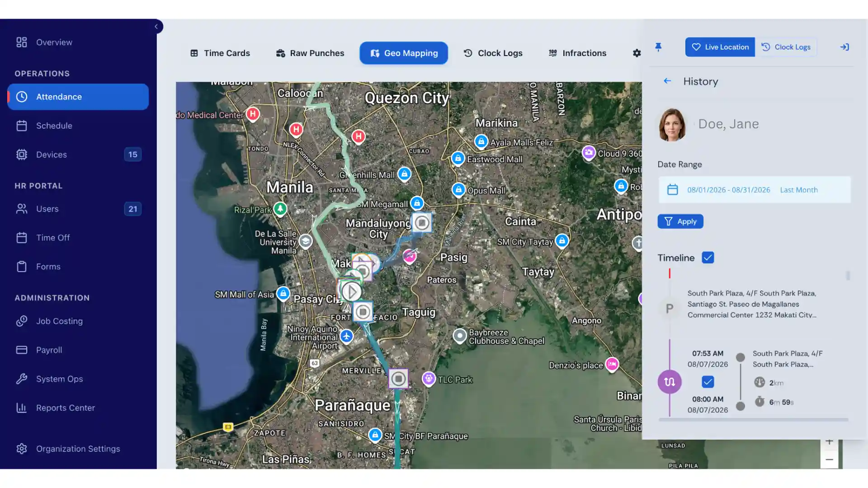
Task: Click the panel's Clock Logs button
Action: coord(786,47)
